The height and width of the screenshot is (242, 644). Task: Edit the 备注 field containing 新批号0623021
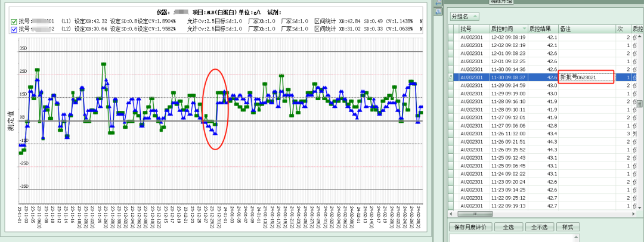click(587, 77)
